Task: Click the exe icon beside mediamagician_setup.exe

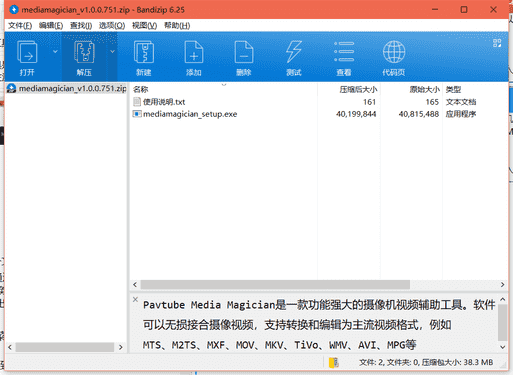Action: click(137, 114)
